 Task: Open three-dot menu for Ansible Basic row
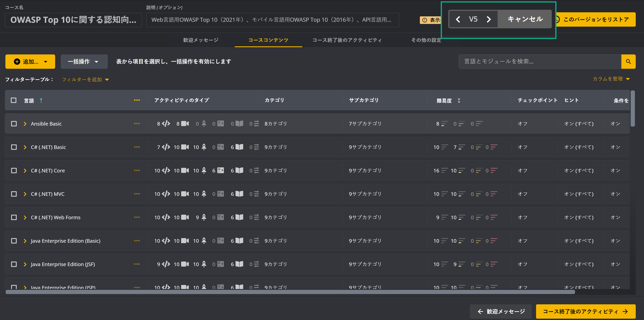[x=137, y=124]
